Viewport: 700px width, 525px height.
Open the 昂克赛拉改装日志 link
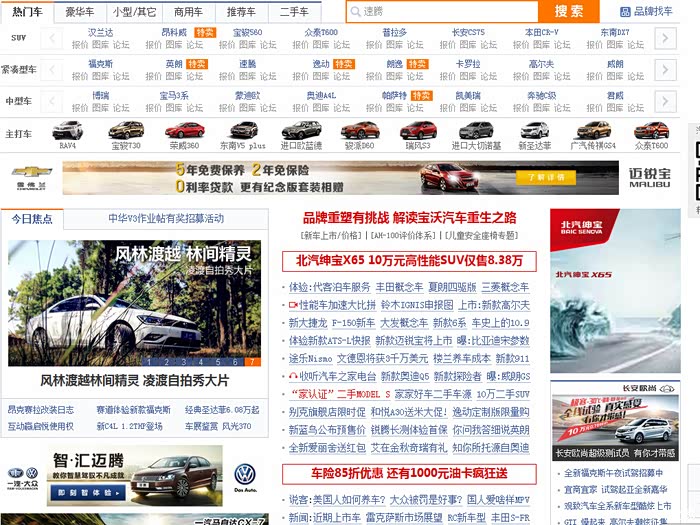pos(41,410)
